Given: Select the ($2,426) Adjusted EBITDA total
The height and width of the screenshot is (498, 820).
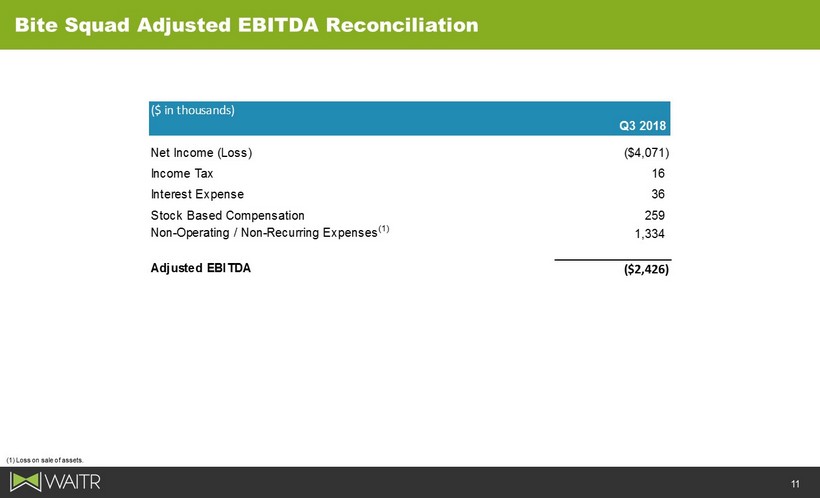Looking at the screenshot, I should coord(646,269).
